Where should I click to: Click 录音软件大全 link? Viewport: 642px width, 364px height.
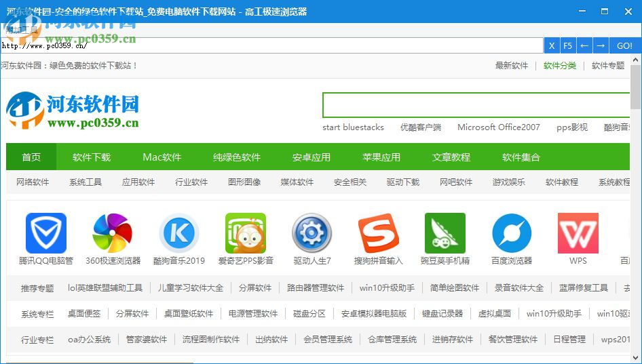[x=519, y=288]
